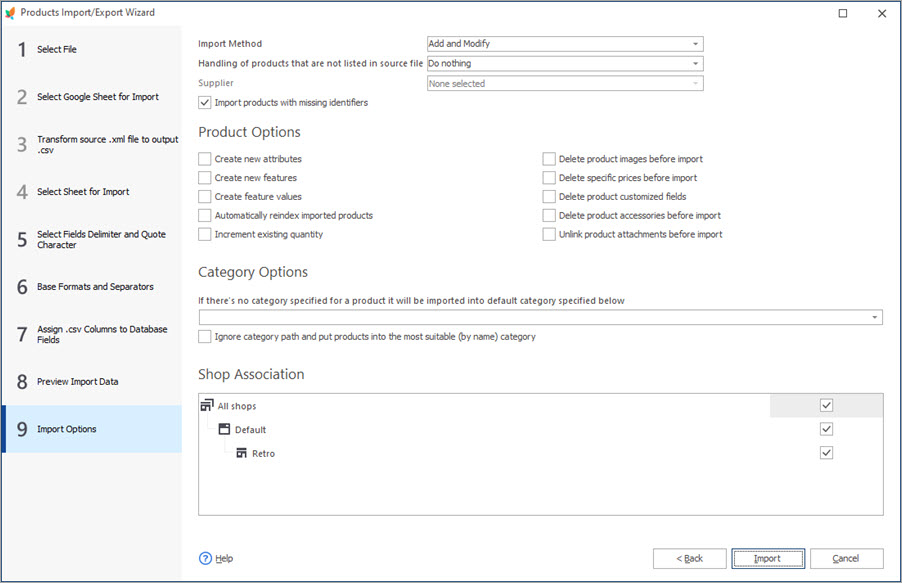Enable Delete product images before import
Screen dimensions: 902x583
click(x=549, y=159)
